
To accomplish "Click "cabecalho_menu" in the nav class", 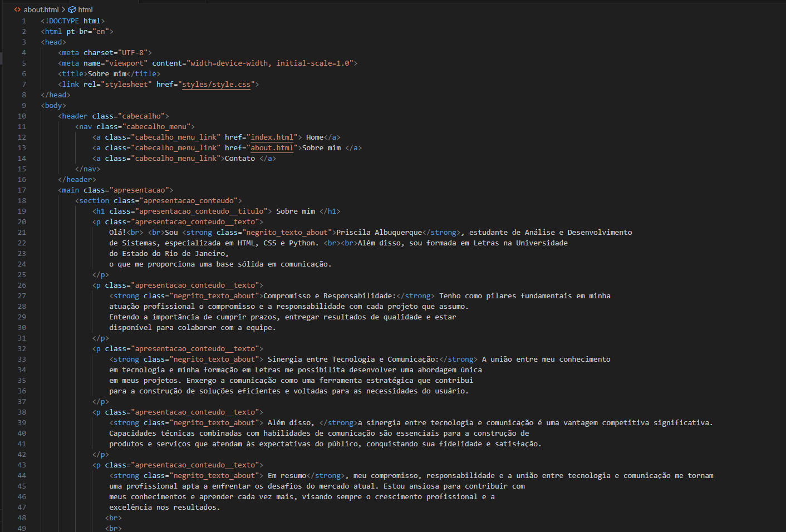I will click(156, 127).
